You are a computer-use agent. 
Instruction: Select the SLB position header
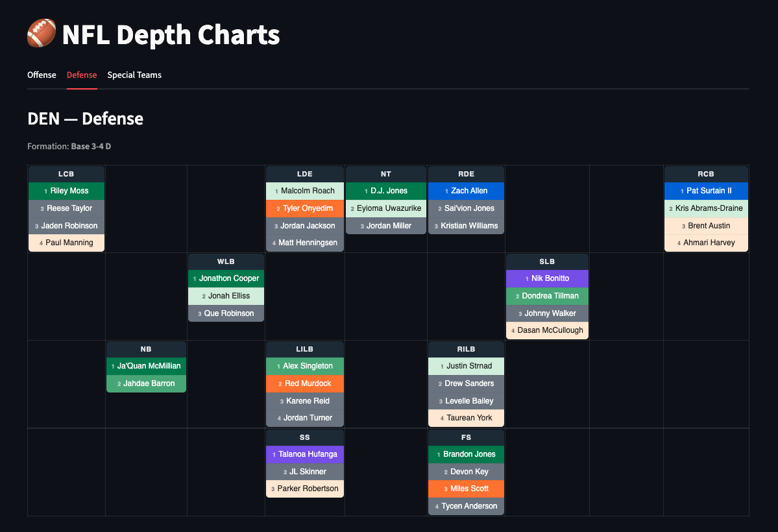[547, 261]
